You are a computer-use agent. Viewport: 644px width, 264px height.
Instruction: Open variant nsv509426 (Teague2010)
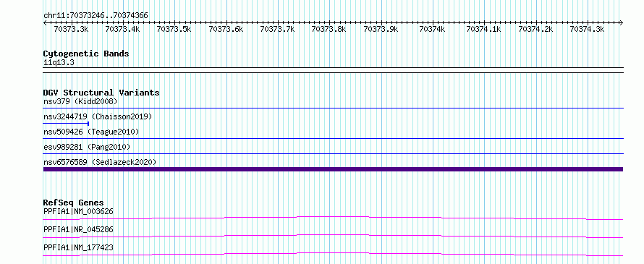[x=91, y=132]
